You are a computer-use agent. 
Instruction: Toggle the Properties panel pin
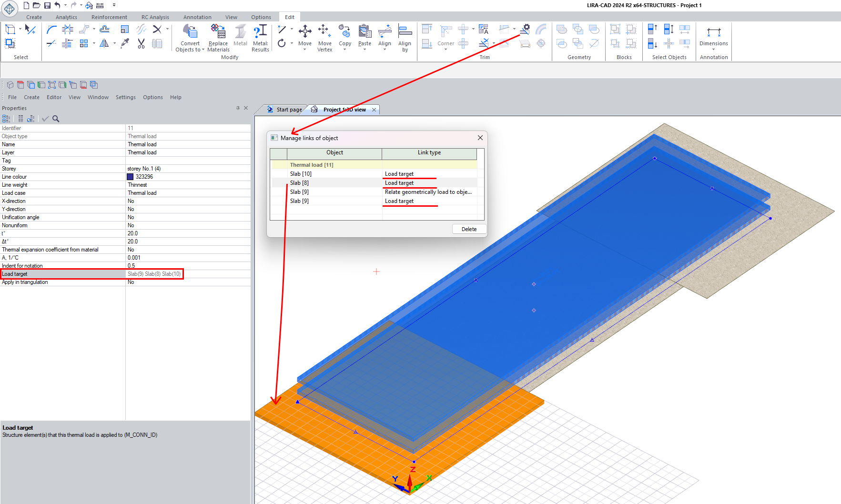[238, 108]
